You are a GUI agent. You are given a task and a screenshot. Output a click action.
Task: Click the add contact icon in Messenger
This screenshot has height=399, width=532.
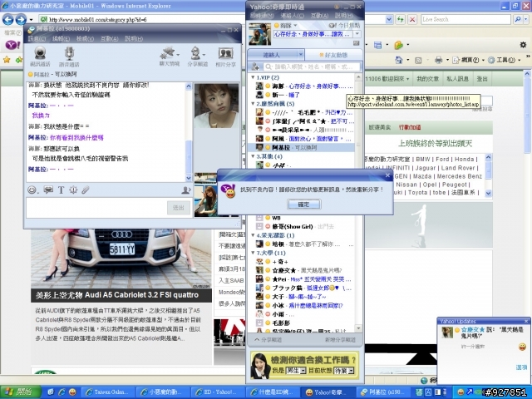pyautogui.click(x=255, y=66)
